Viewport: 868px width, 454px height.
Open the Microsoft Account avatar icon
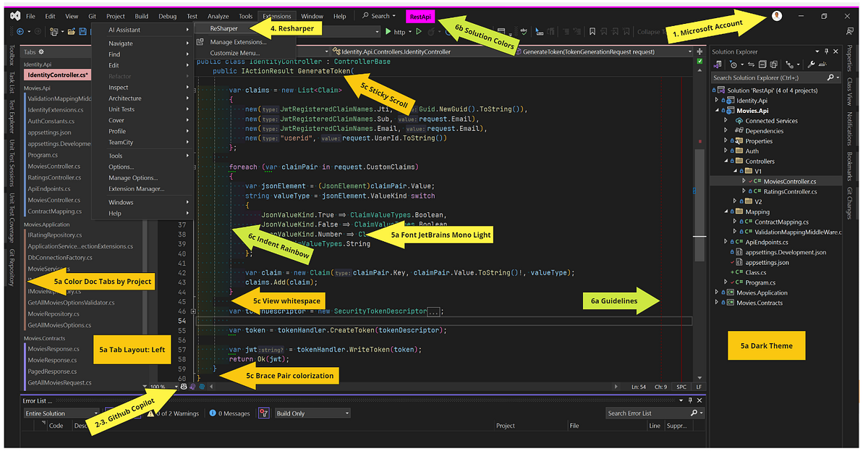pos(776,16)
